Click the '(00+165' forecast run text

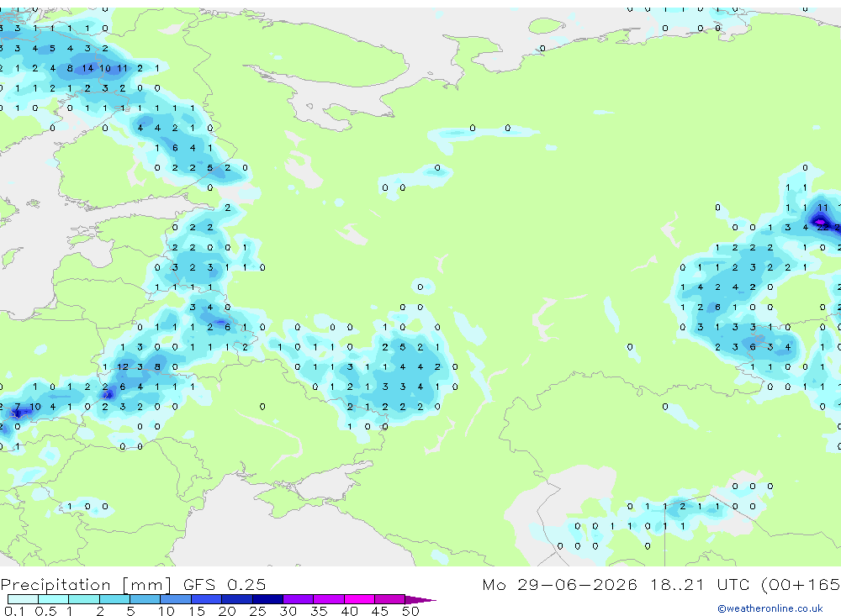click(x=801, y=584)
